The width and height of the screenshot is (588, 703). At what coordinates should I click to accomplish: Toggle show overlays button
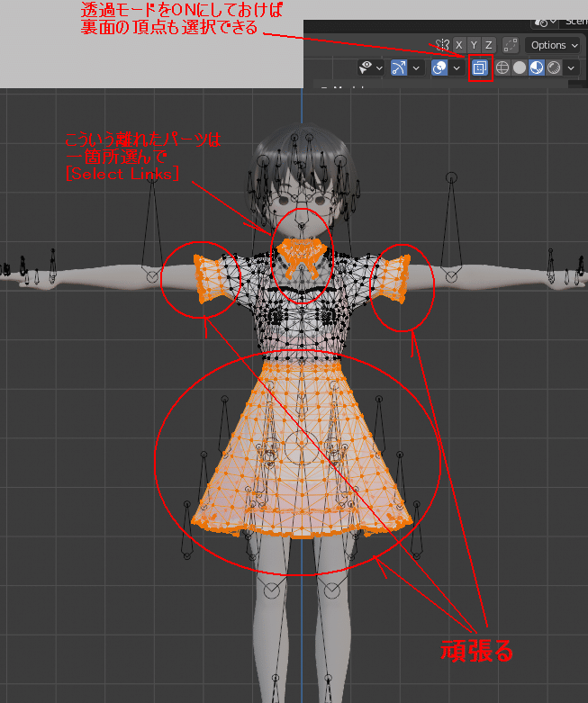point(439,68)
